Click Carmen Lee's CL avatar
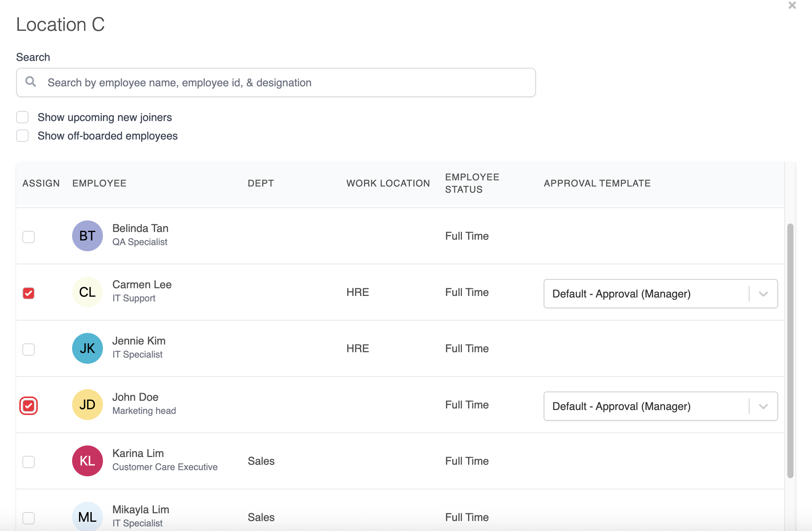812x531 pixels. [88, 292]
